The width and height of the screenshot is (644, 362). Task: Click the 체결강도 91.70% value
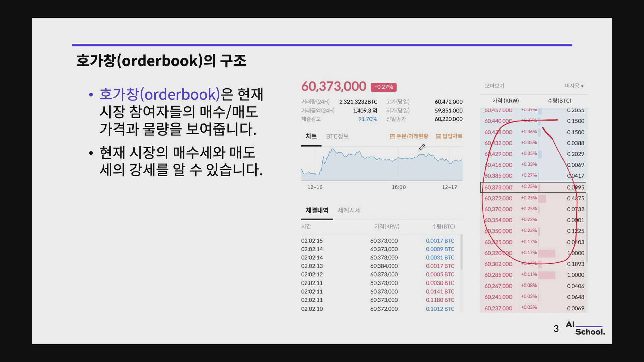368,119
